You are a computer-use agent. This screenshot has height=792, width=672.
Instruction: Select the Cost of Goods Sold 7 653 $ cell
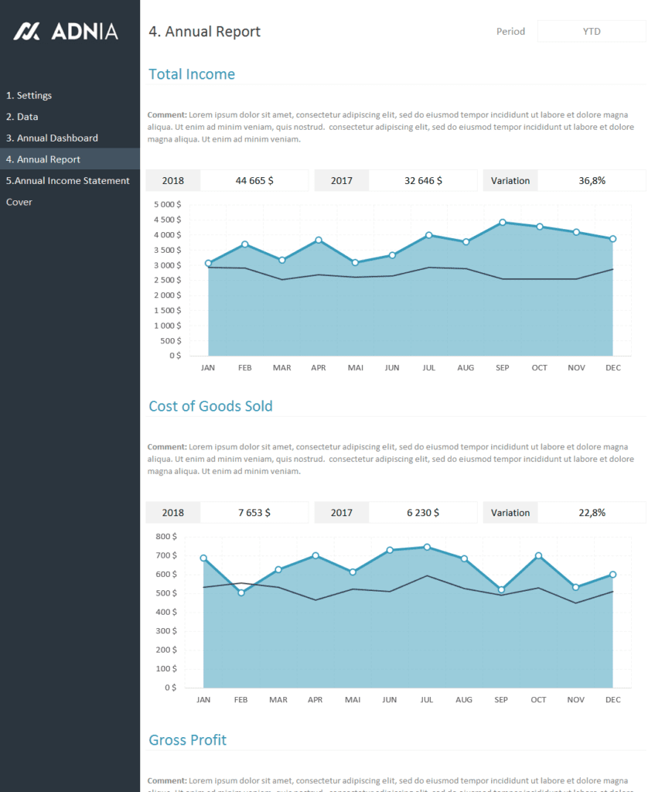[x=254, y=512]
